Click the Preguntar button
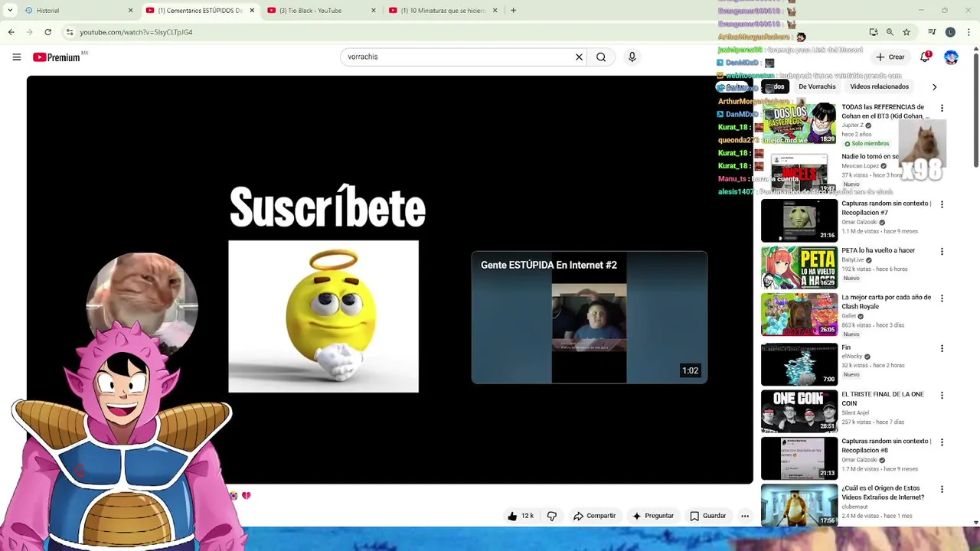The height and width of the screenshot is (551, 980). (x=653, y=516)
